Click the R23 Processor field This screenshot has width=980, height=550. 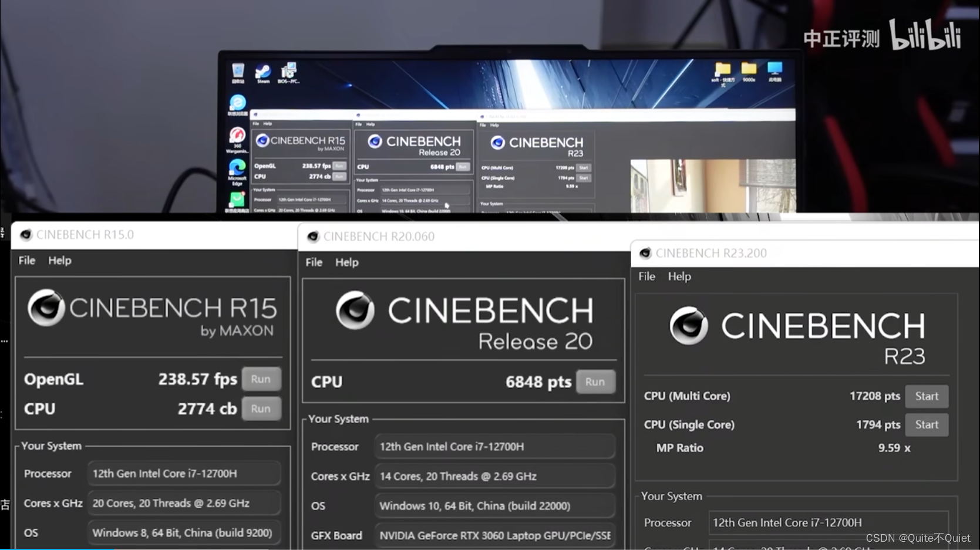(828, 522)
